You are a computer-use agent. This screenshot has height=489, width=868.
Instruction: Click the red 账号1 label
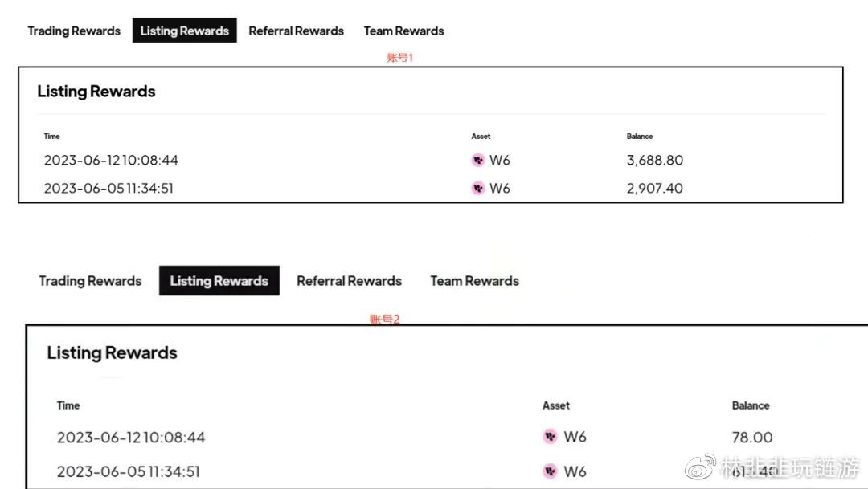[399, 57]
